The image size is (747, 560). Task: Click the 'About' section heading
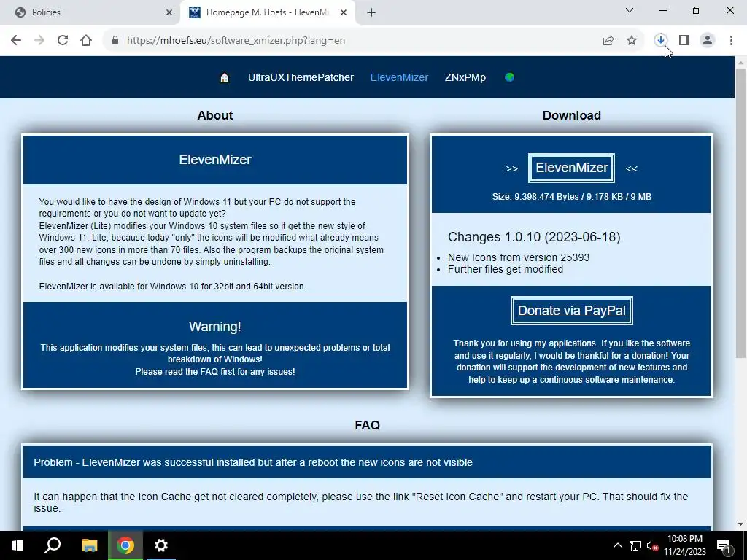(x=215, y=116)
